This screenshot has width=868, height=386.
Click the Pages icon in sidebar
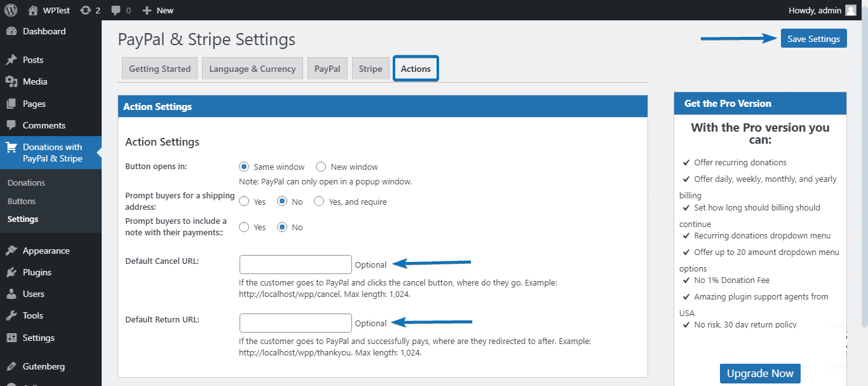pyautogui.click(x=11, y=104)
